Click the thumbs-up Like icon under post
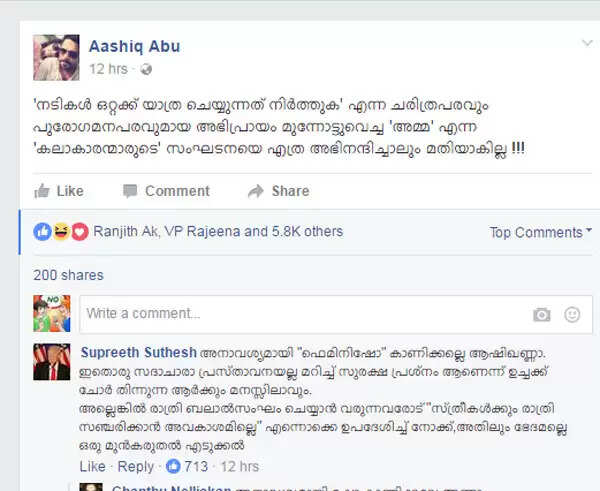 tap(42, 191)
